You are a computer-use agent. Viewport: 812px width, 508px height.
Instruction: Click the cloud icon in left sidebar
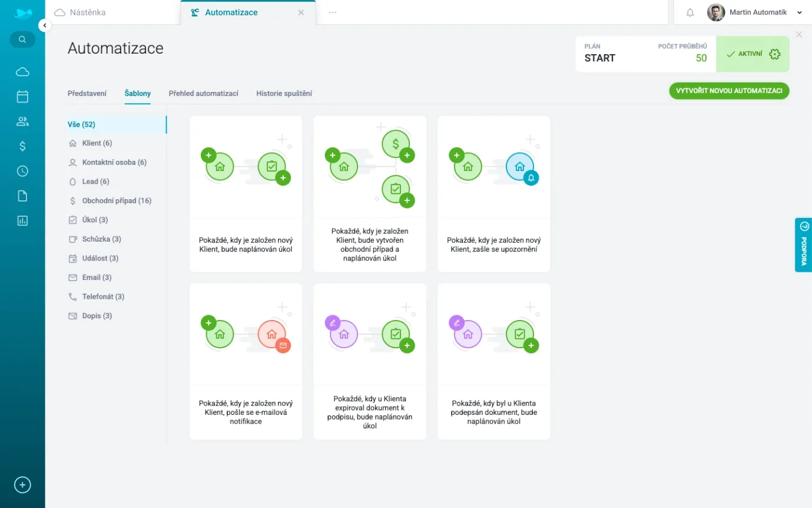pos(22,72)
